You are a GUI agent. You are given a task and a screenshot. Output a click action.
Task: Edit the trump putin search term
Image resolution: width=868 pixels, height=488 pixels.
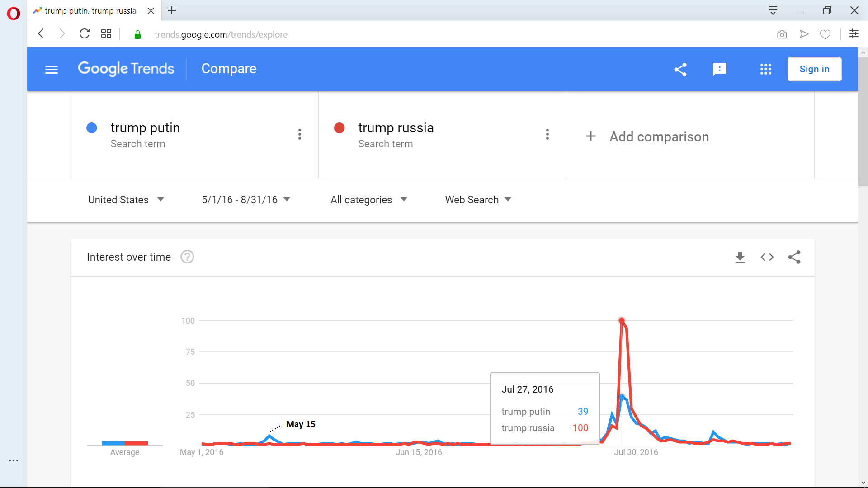pyautogui.click(x=145, y=128)
